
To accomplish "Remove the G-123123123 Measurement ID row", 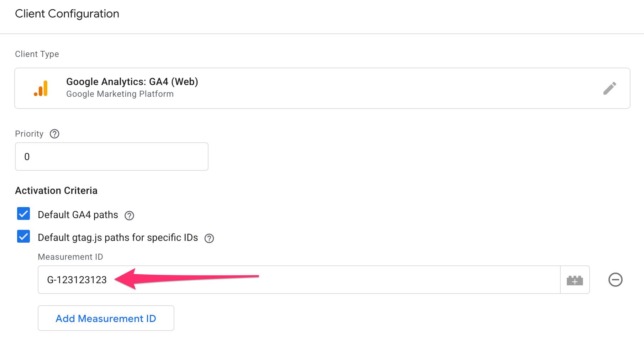I will coord(615,280).
